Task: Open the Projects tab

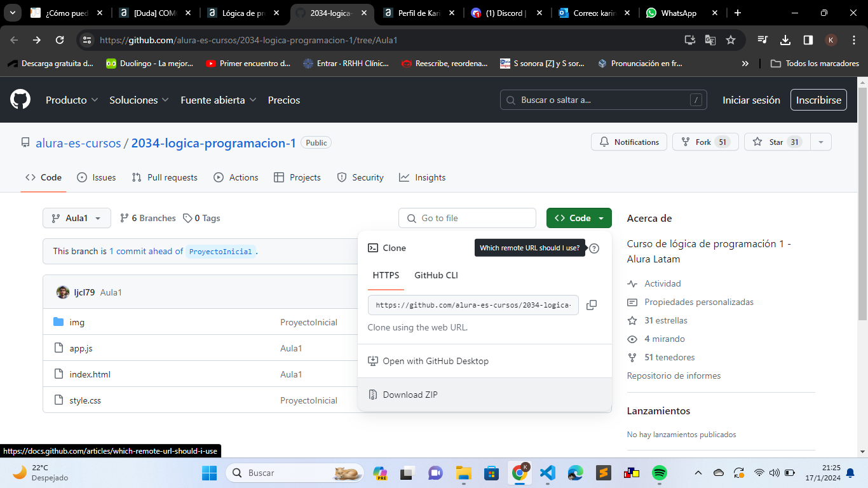Action: (297, 177)
